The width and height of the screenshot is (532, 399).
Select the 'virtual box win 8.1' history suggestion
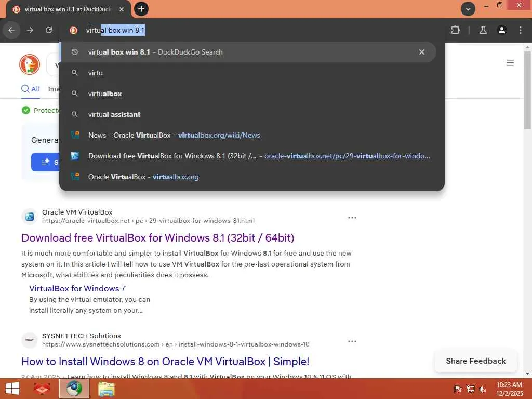tap(248, 52)
